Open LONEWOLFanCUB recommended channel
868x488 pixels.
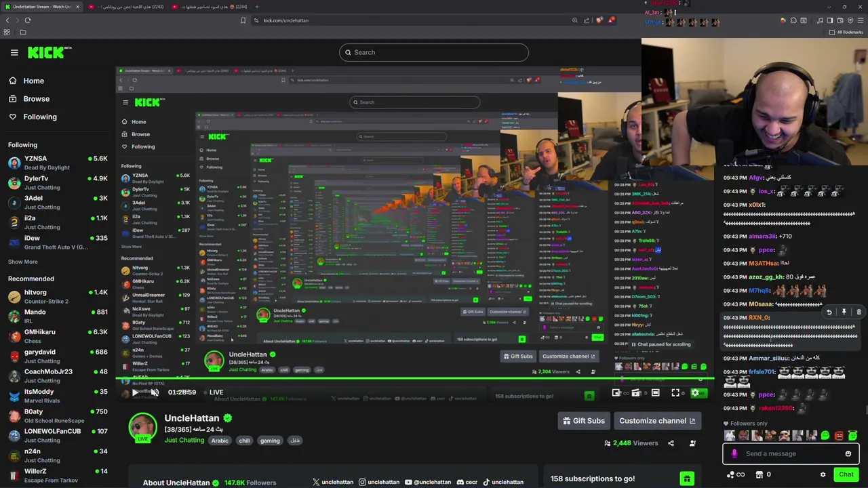point(58,435)
